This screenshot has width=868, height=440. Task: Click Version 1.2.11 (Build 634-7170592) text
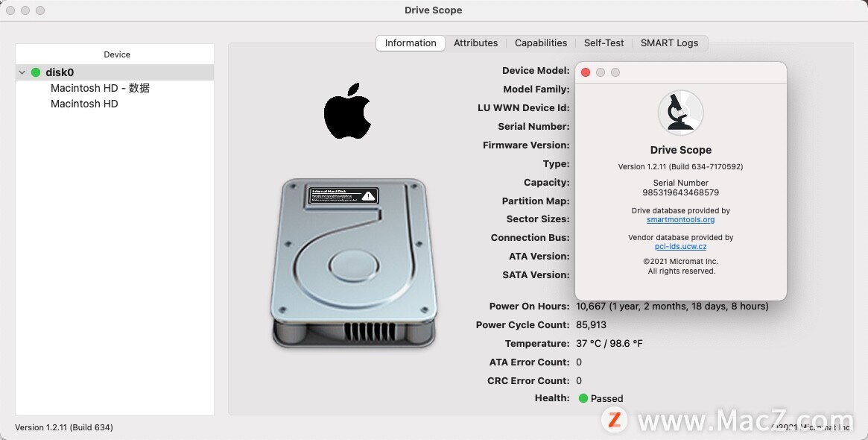pyautogui.click(x=680, y=167)
